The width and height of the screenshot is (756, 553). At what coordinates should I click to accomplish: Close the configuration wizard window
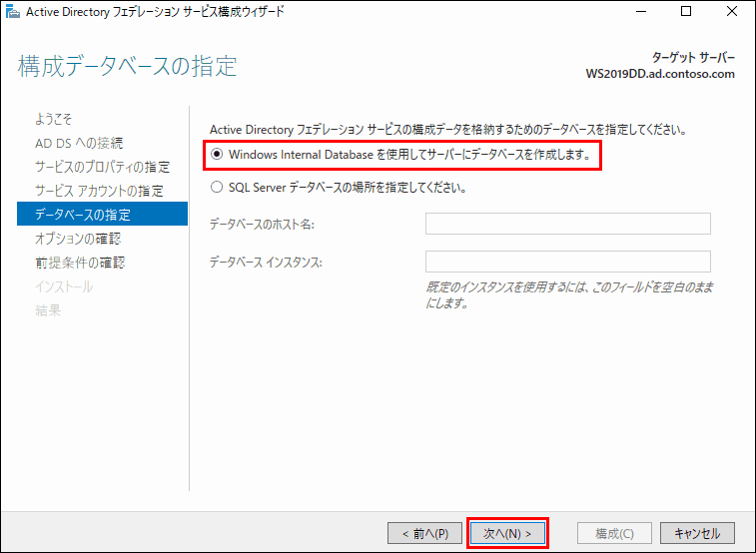tap(731, 12)
